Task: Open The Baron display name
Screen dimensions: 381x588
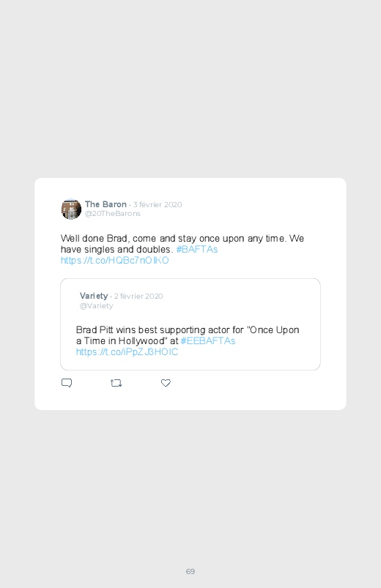Action: pyautogui.click(x=106, y=204)
